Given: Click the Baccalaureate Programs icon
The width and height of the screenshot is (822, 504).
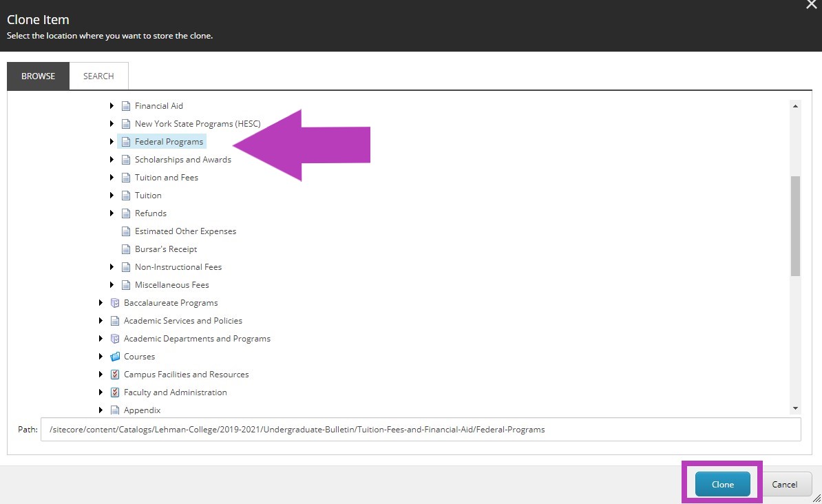Looking at the screenshot, I should [x=115, y=303].
